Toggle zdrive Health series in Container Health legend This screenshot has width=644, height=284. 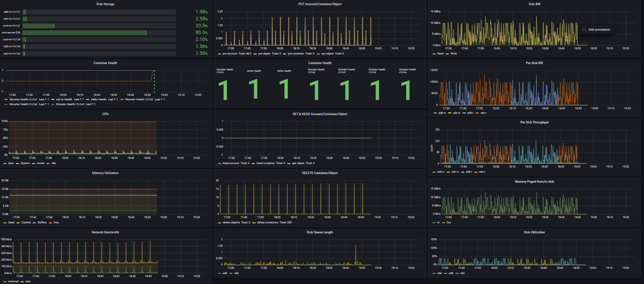coord(64,100)
